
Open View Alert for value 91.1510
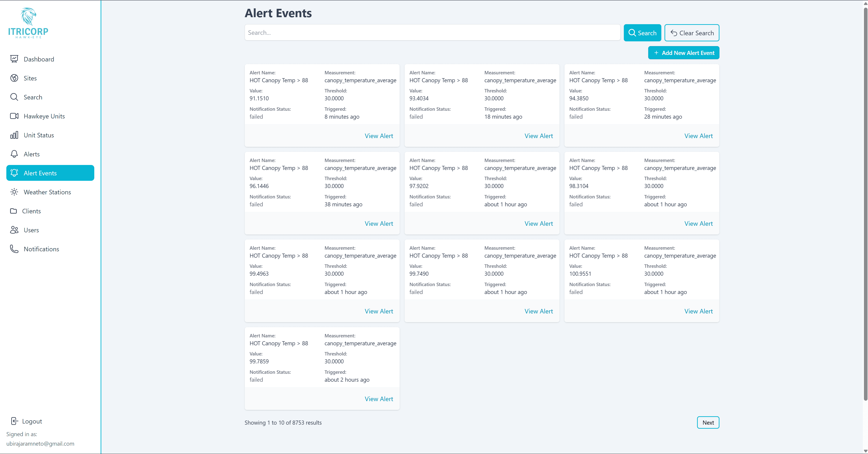click(378, 136)
